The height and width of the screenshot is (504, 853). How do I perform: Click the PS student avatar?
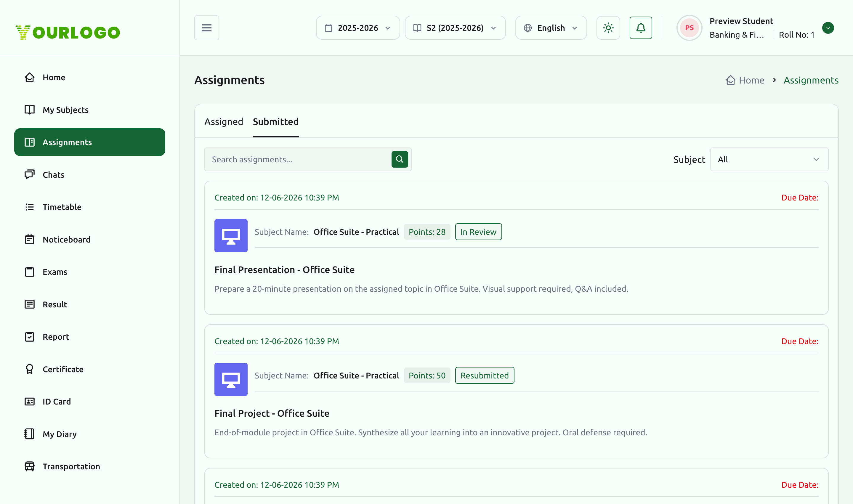[689, 28]
